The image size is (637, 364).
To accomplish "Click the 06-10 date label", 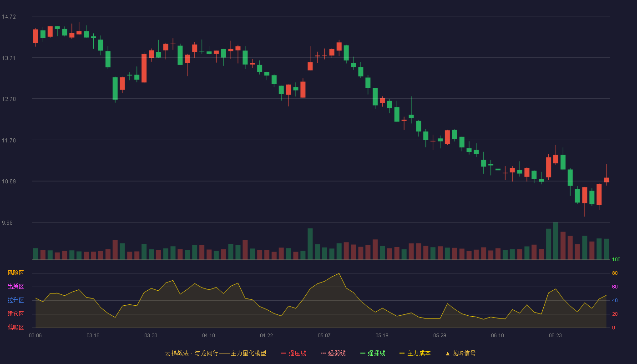I will click(497, 335).
